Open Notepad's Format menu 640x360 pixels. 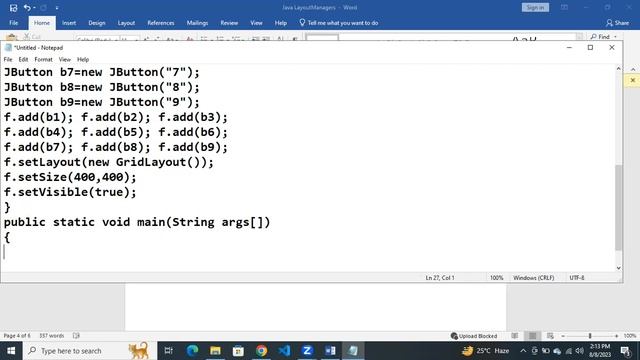43,60
